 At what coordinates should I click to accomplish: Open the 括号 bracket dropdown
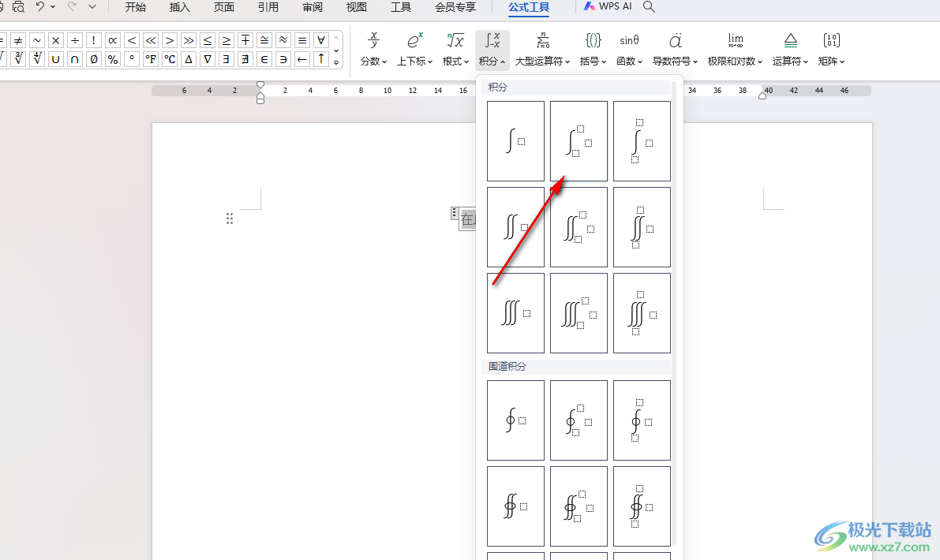point(593,49)
